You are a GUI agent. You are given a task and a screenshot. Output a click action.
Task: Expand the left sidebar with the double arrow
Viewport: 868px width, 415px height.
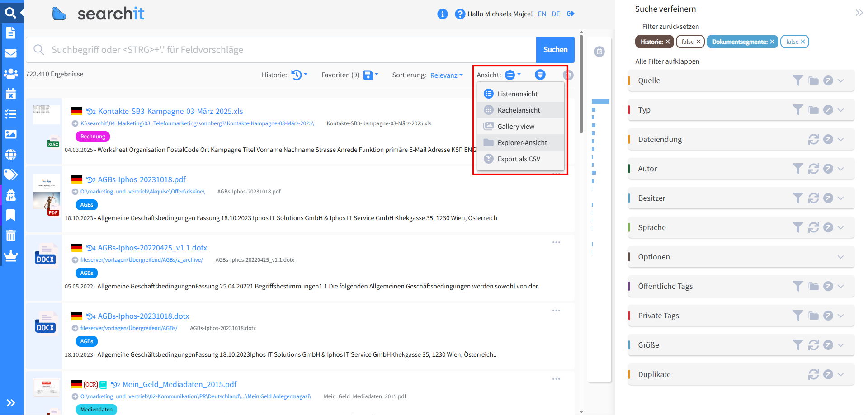coord(11,403)
